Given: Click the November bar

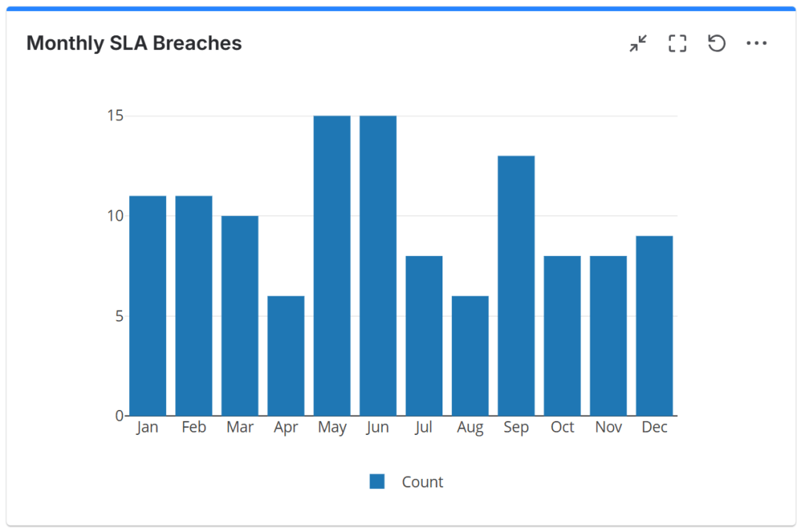Looking at the screenshot, I should [608, 336].
